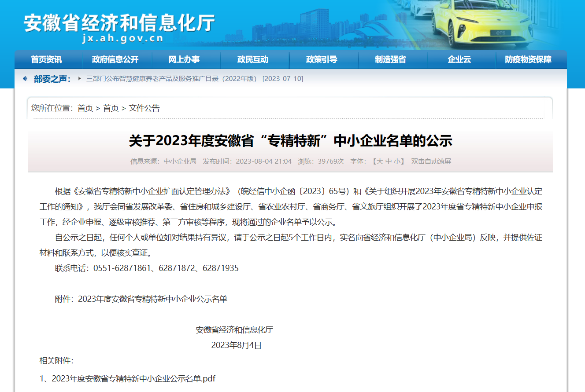The height and width of the screenshot is (392, 585).
Task: Open the 首页资讯 navigation menu
Action: pyautogui.click(x=46, y=59)
